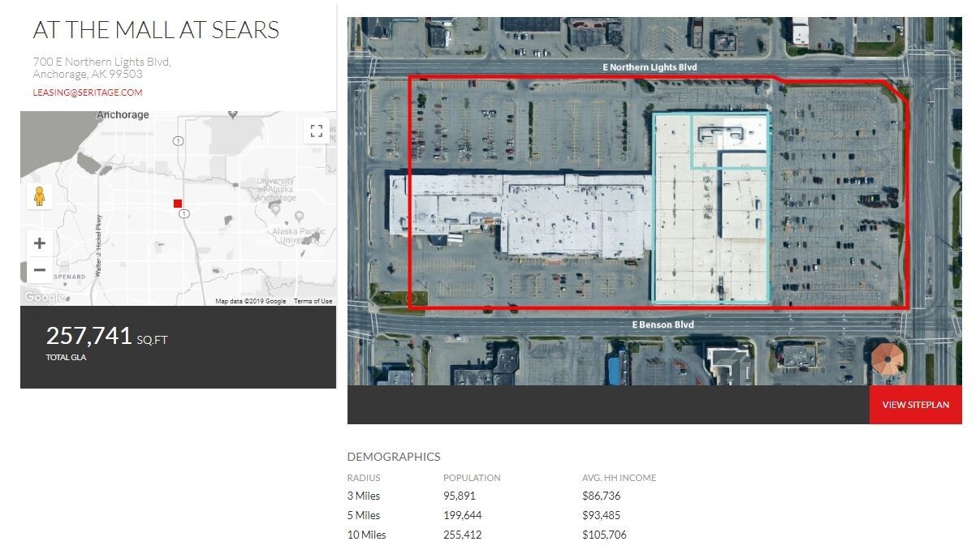Zoom out on the map
Screen dimensions: 980x550
click(39, 269)
